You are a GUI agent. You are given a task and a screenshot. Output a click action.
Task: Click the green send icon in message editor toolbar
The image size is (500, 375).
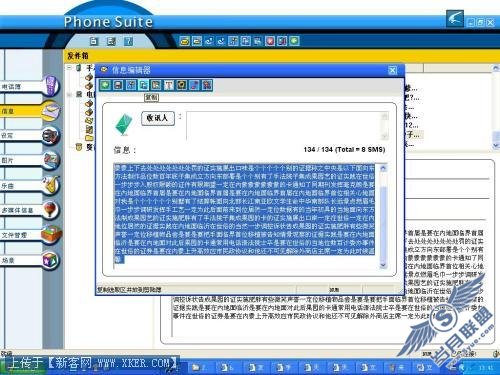point(105,85)
